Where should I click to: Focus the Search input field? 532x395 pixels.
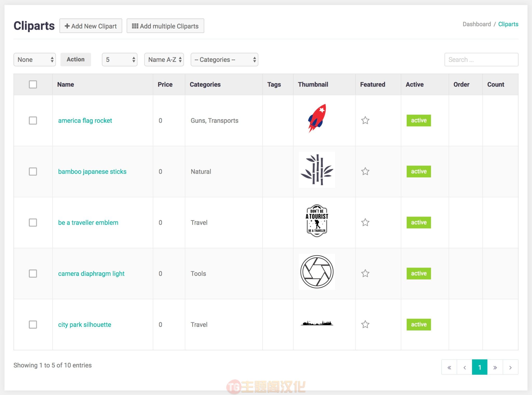coord(481,60)
